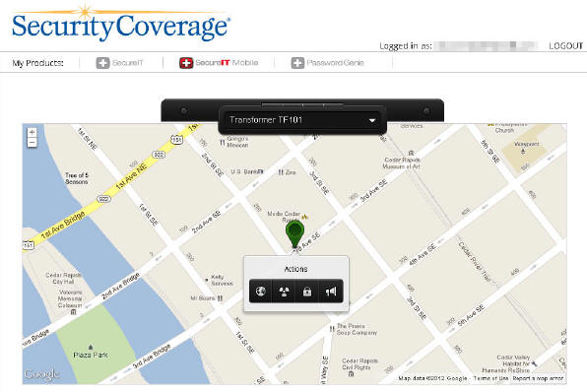The width and height of the screenshot is (587, 392).
Task: Click the radiation wipe action icon
Action: (x=284, y=292)
